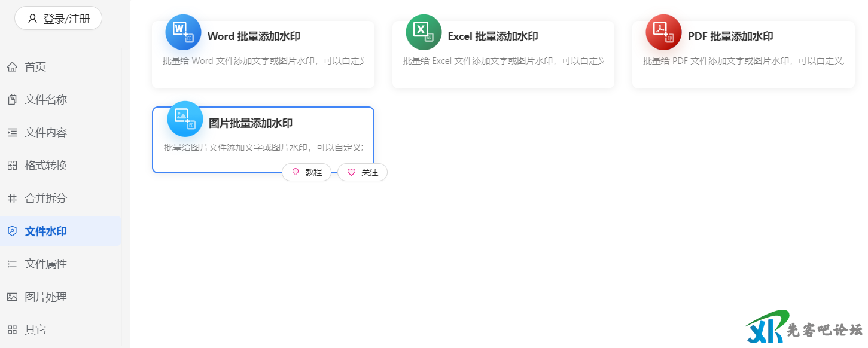Open the Word 批量添加水印 card title
This screenshot has height=348, width=868.
[254, 36]
